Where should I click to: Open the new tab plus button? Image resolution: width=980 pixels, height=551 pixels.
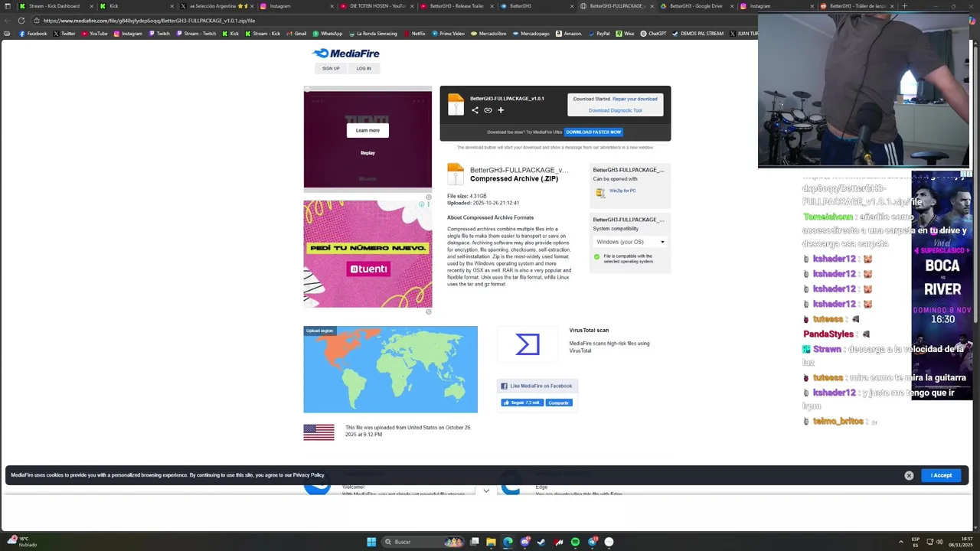[x=904, y=6]
